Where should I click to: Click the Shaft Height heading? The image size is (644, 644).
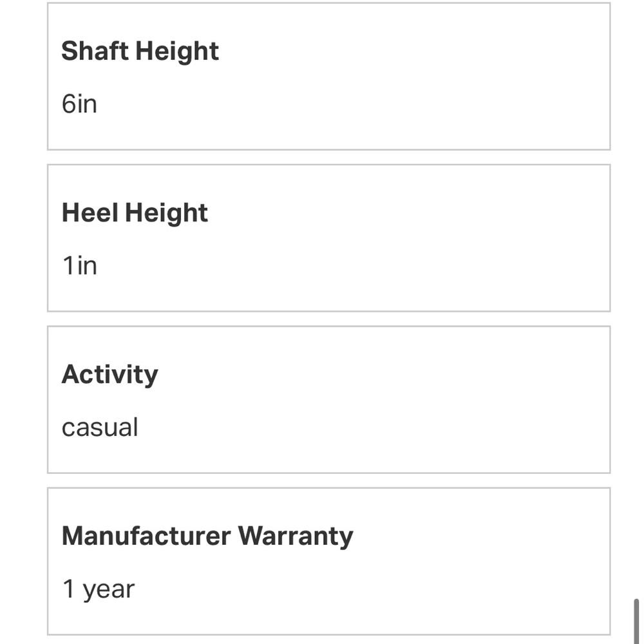click(140, 52)
